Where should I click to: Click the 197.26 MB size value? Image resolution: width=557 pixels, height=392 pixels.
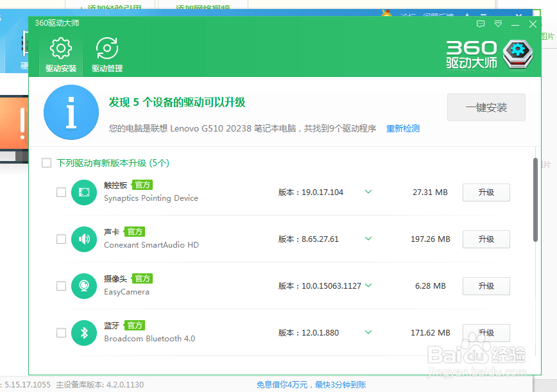431,239
